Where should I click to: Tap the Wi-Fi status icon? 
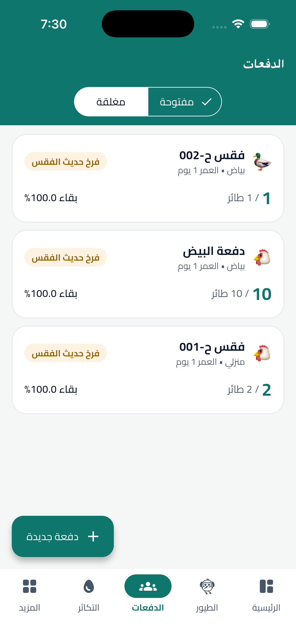point(238,24)
